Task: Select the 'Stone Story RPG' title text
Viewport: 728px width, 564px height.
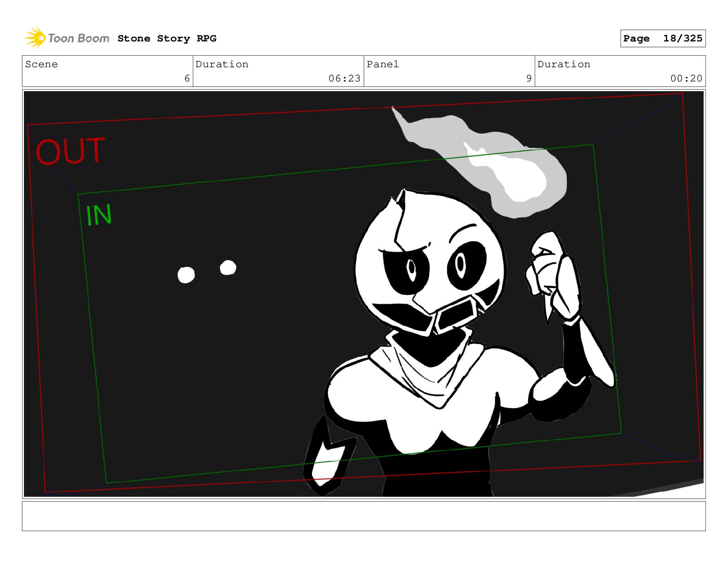Action: pyautogui.click(x=167, y=38)
